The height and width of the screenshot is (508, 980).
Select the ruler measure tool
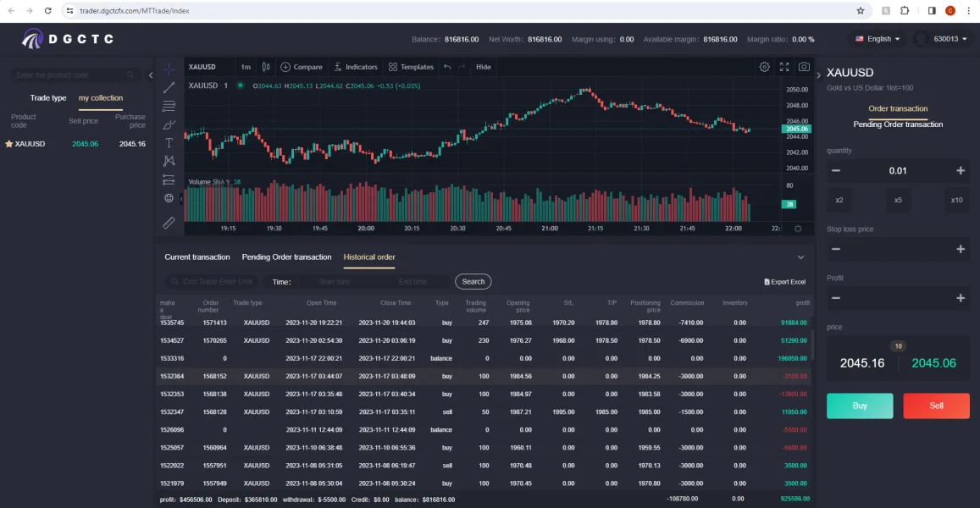click(x=169, y=223)
